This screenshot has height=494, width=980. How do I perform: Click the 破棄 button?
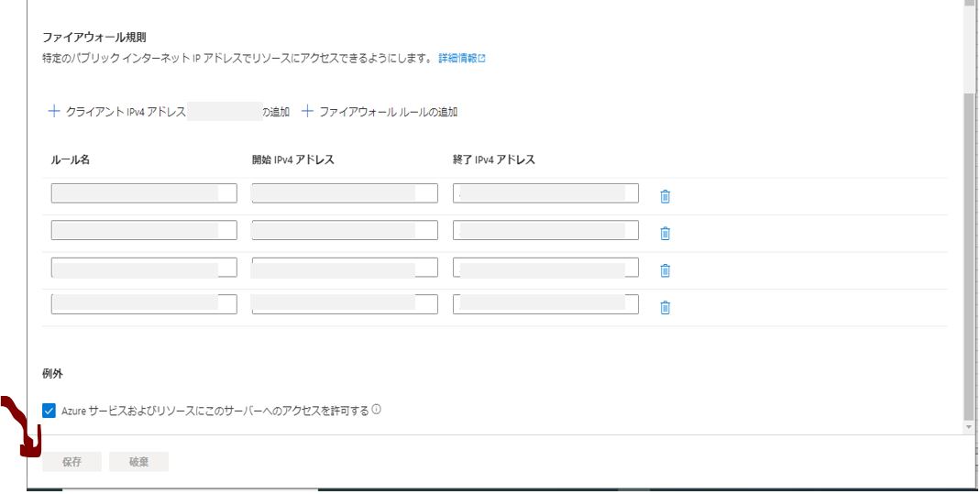tap(138, 462)
